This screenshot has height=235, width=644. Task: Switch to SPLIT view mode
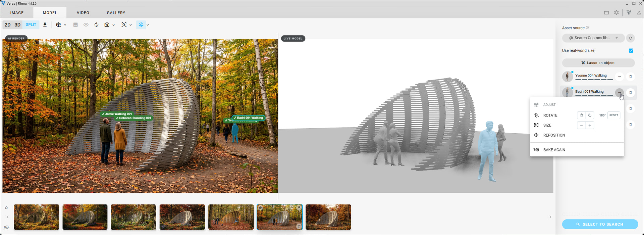point(31,25)
